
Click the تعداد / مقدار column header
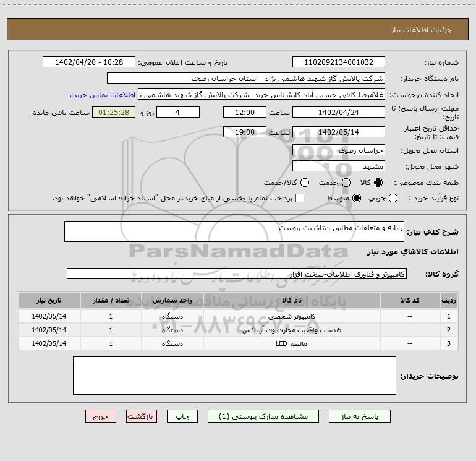tap(111, 301)
